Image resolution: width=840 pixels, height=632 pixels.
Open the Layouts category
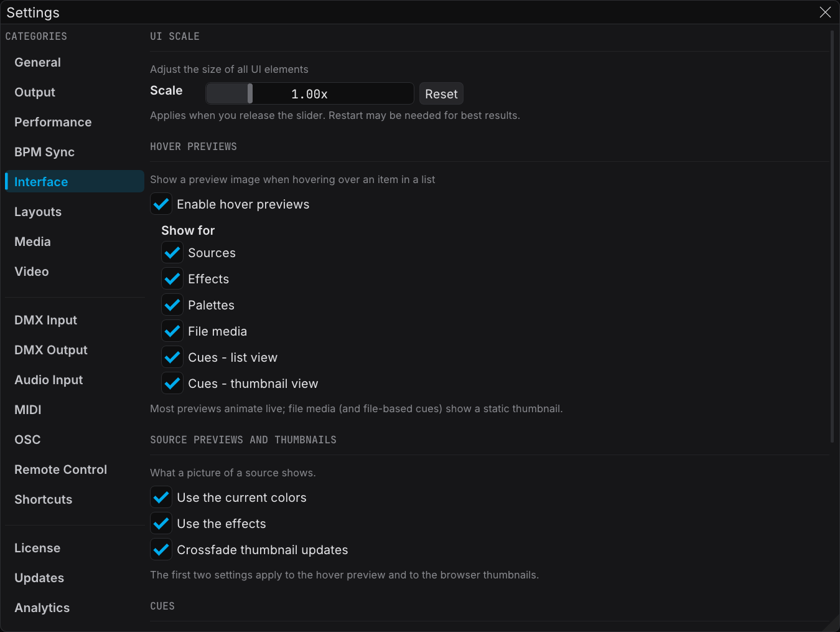click(74, 212)
